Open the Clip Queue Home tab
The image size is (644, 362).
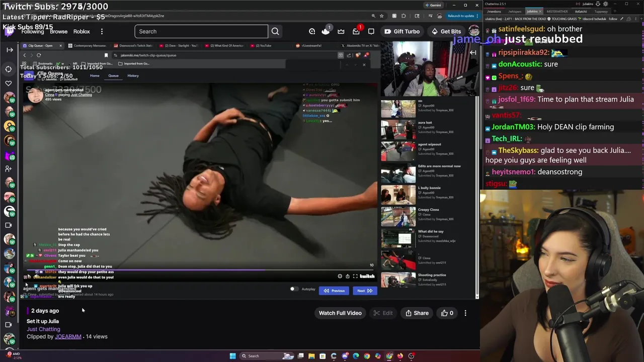(95, 75)
